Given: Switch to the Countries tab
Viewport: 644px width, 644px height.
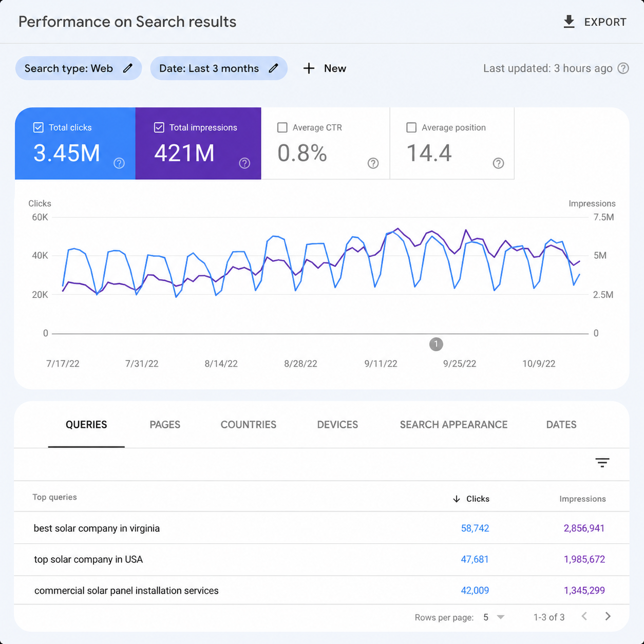Looking at the screenshot, I should [x=249, y=425].
